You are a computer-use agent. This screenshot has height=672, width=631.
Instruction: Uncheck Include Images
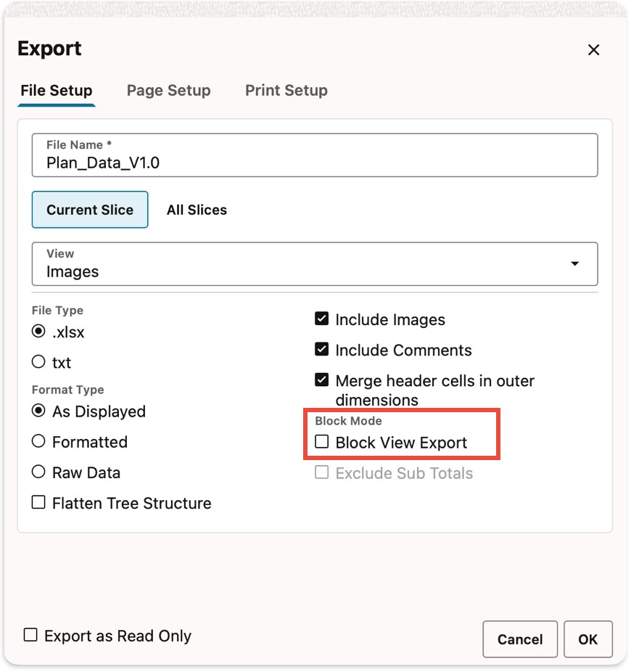coord(321,318)
